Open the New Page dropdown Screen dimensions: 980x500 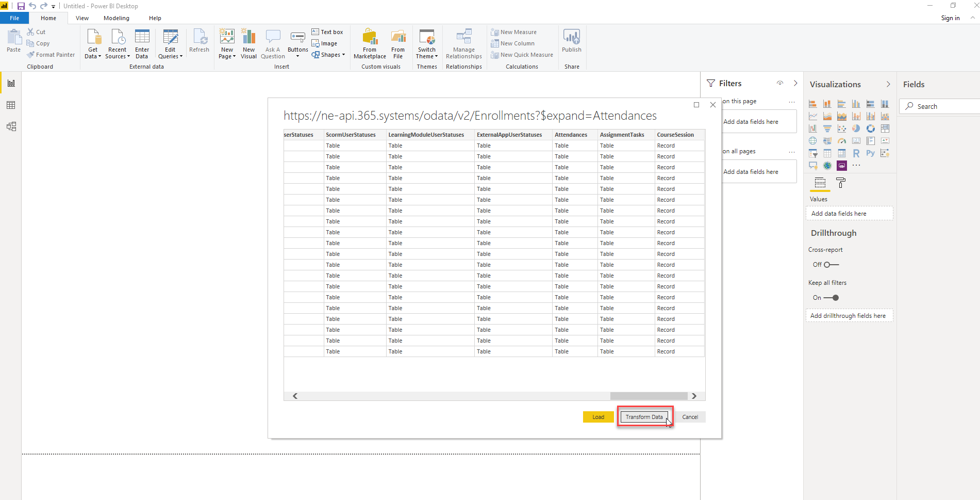click(227, 44)
